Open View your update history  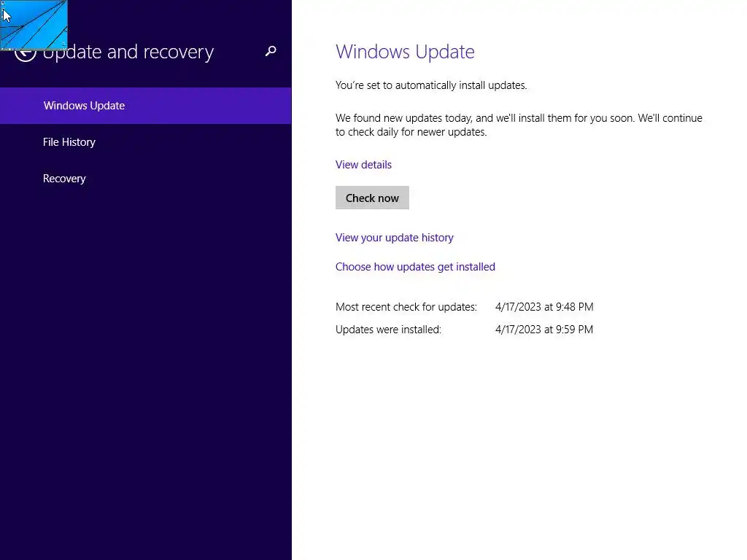point(394,238)
